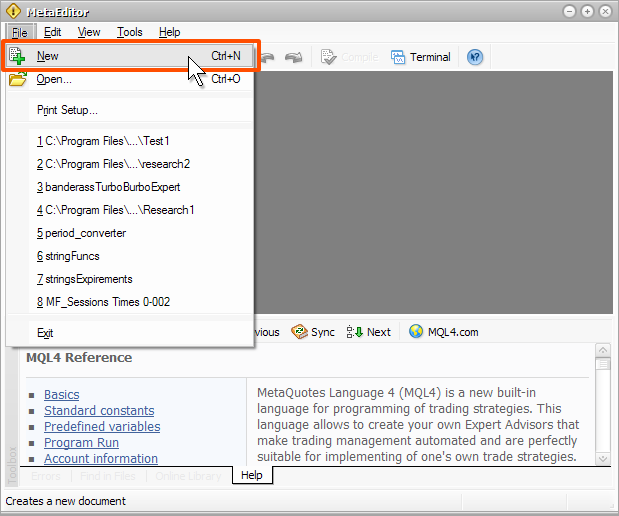Click the Compile toolbar button

[x=349, y=57]
